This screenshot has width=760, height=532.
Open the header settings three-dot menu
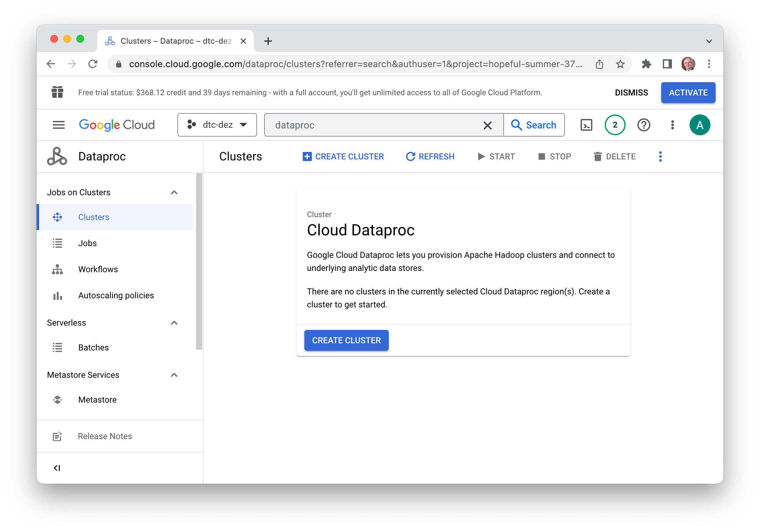[672, 125]
